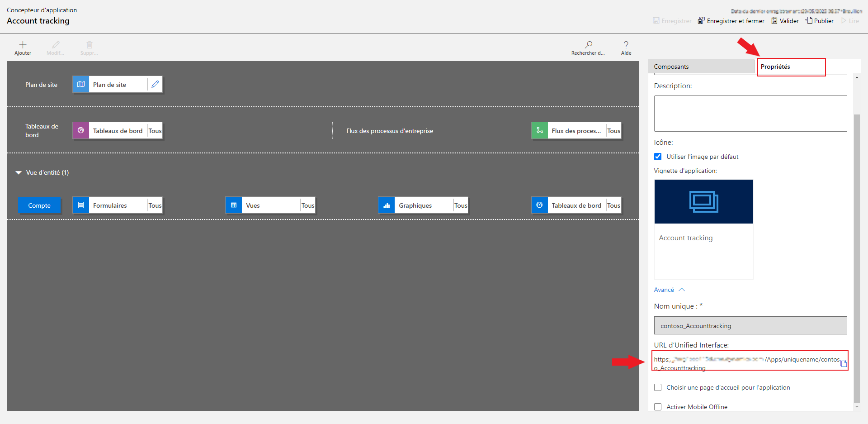868x424 pixels.
Task: Open Tous selector for purple Tableaux de bord
Action: point(155,131)
